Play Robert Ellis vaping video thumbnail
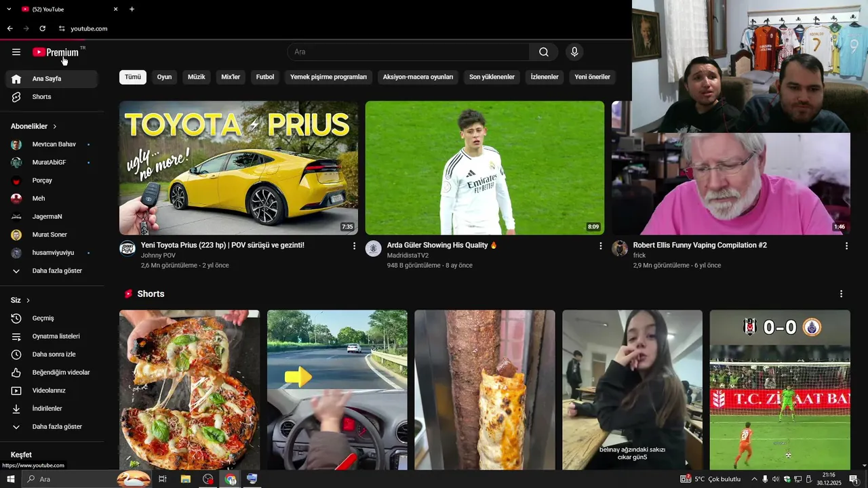Screen dimensions: 868x488 (731, 184)
